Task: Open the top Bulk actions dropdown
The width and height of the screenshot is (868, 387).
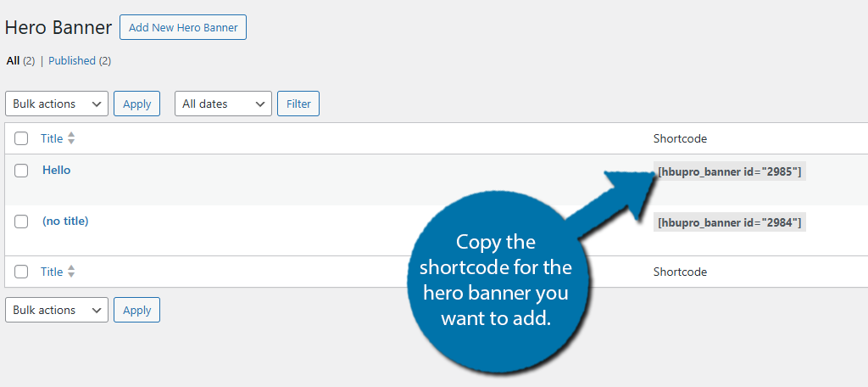Action: click(57, 104)
